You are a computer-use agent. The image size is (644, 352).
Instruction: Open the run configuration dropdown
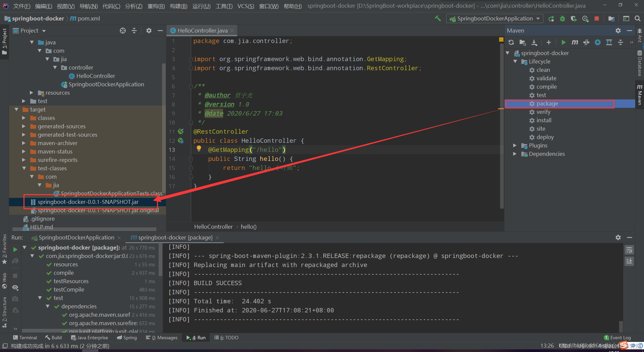(494, 19)
